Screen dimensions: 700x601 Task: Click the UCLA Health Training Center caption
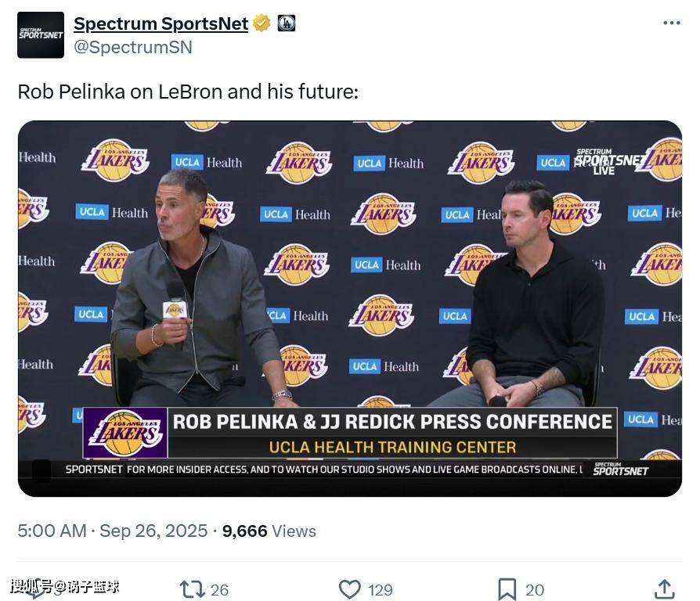(x=391, y=448)
